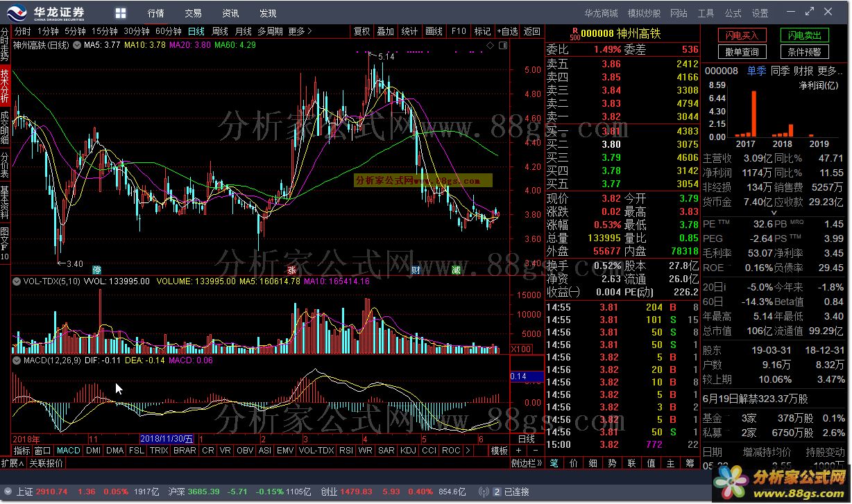Open 基本资料 in the left sidebar
The image size is (852, 504).
pos(5,202)
